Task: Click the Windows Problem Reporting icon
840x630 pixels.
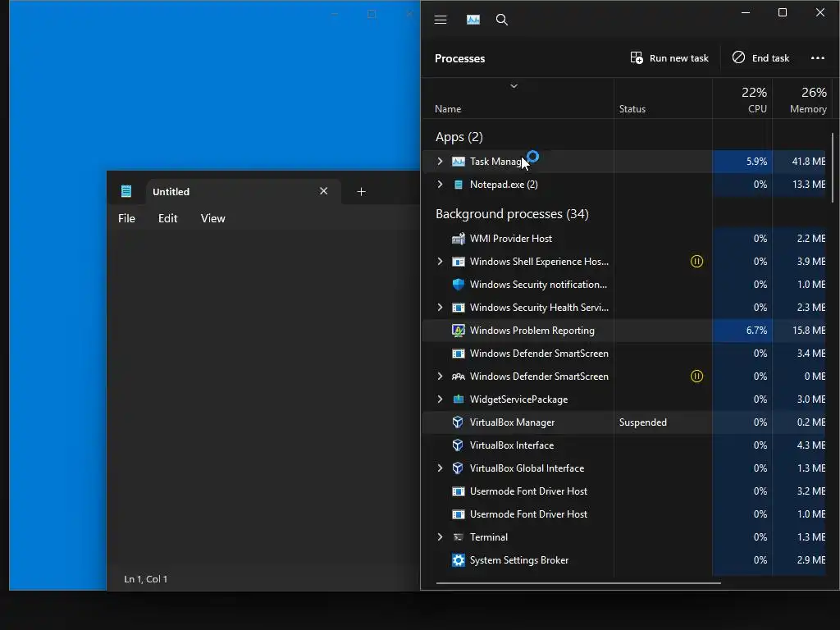Action: [458, 331]
